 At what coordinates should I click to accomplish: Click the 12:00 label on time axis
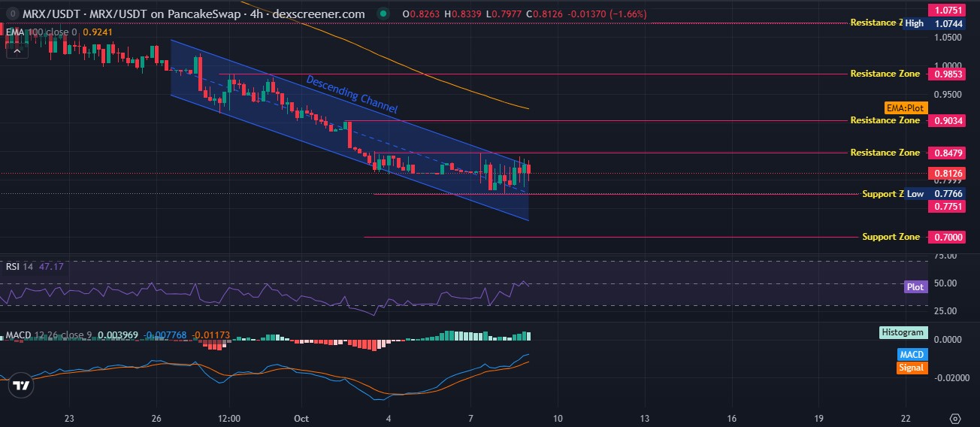(x=229, y=418)
